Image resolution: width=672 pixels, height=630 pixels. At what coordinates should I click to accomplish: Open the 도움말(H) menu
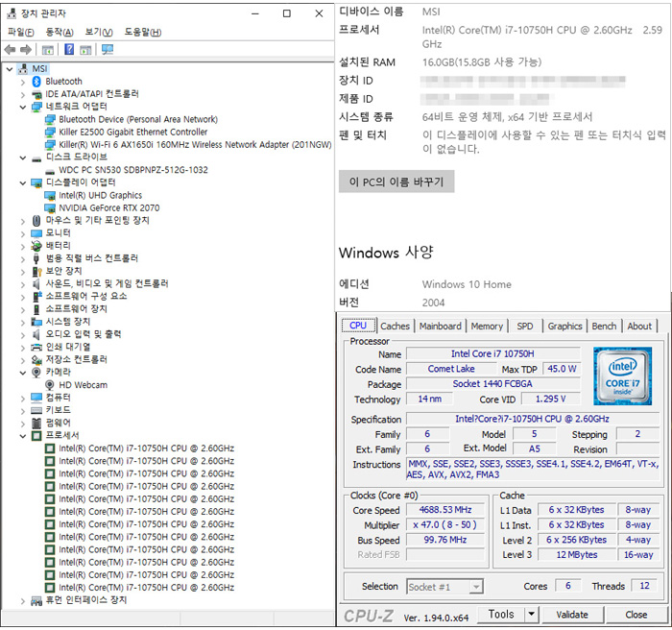143,32
